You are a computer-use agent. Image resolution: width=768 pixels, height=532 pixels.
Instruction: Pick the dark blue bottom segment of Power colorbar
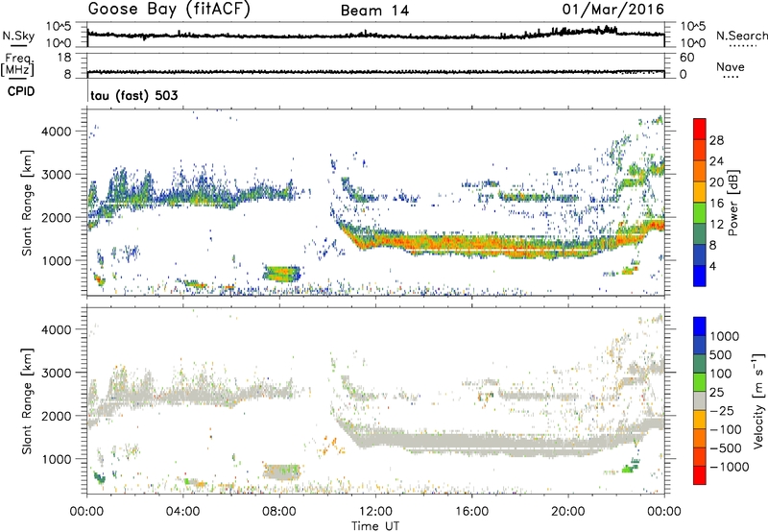tap(700, 277)
